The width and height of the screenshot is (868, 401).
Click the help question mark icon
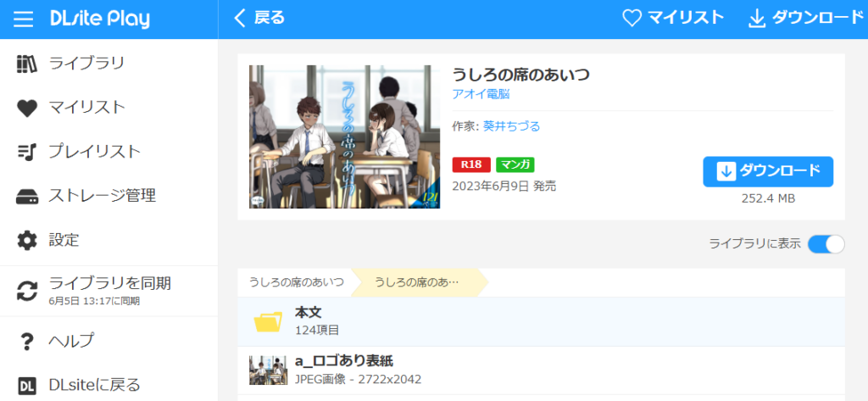click(27, 341)
